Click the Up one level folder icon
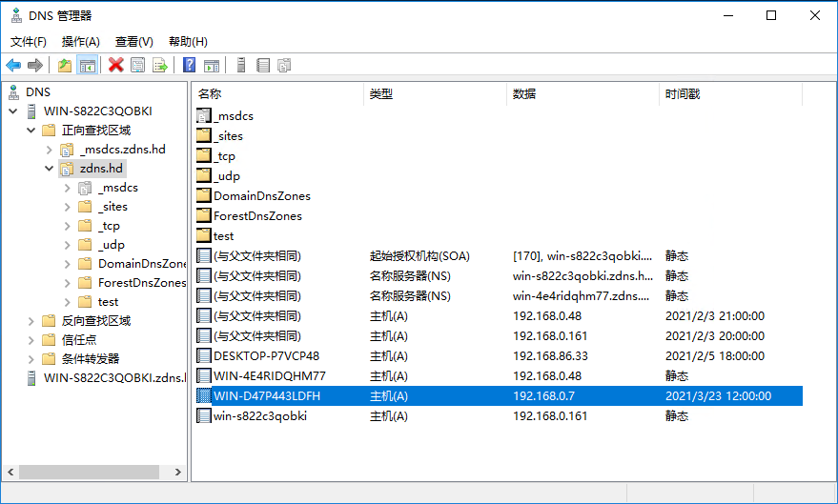838x504 pixels. (x=65, y=66)
